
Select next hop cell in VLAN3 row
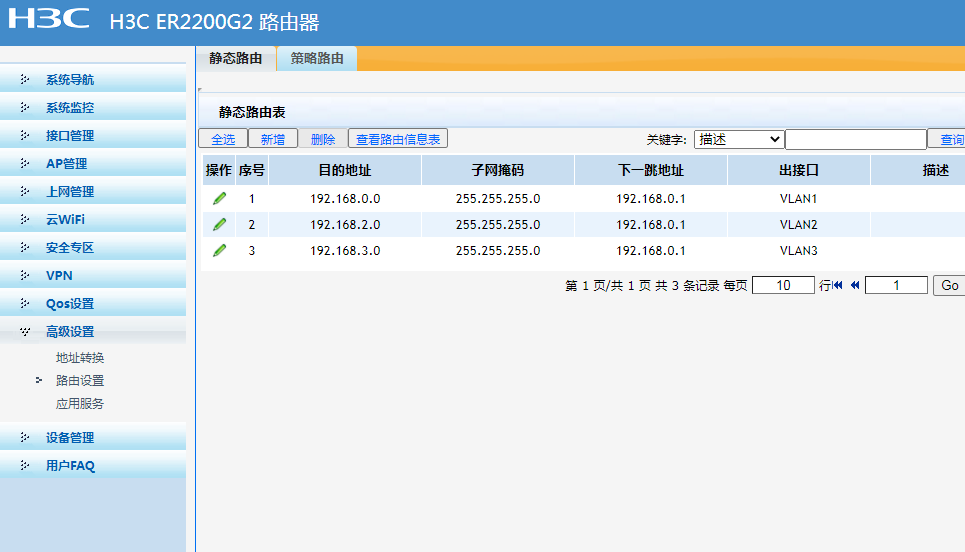point(651,250)
